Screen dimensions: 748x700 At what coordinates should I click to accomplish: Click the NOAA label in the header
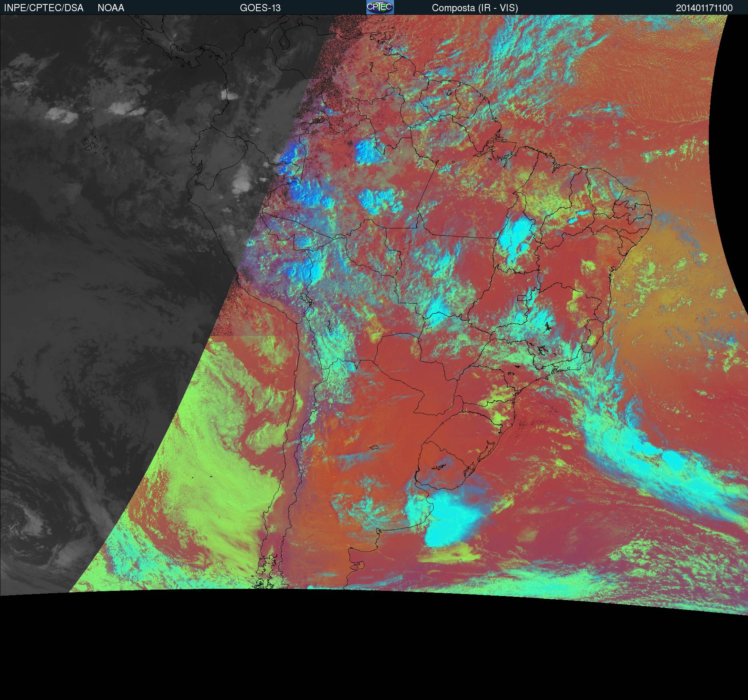pyautogui.click(x=111, y=8)
